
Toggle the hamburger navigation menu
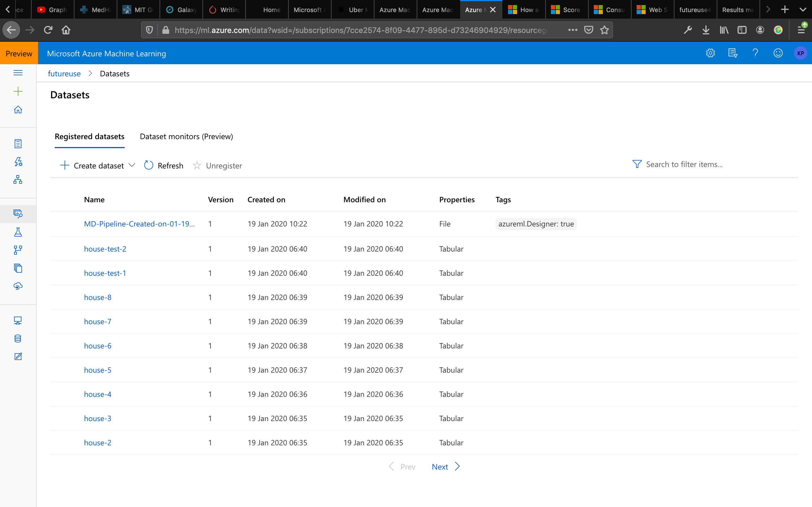coord(18,73)
